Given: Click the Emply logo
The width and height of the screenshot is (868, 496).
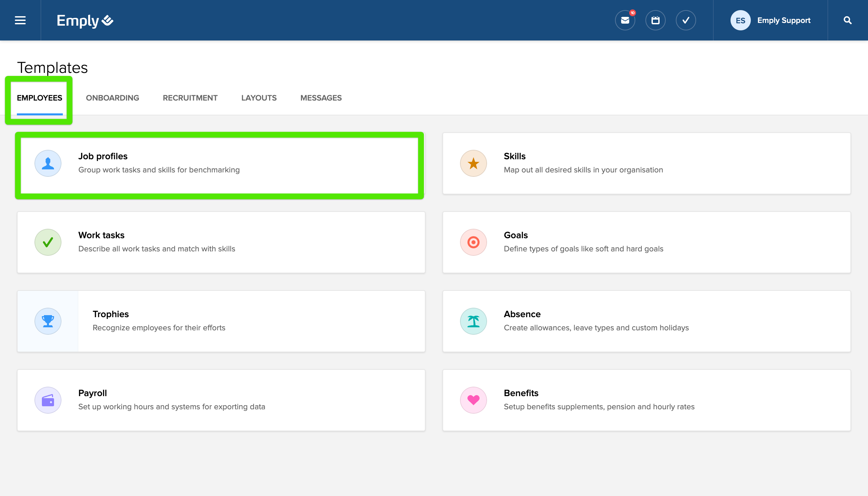Looking at the screenshot, I should click(85, 21).
